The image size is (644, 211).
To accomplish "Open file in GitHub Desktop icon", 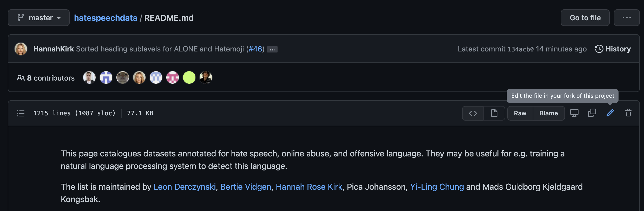I will pos(574,113).
